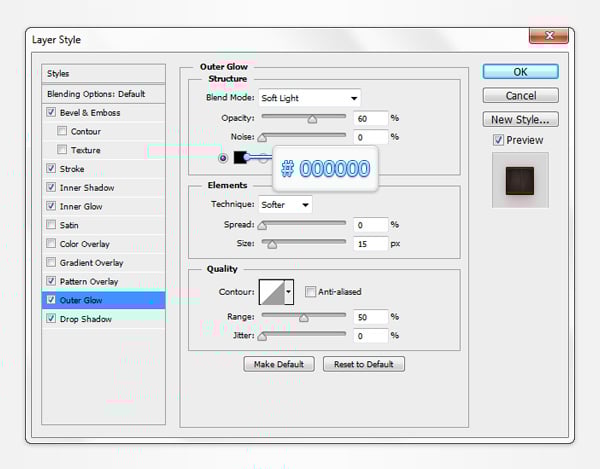Open the black glow color swatch
The height and width of the screenshot is (469, 600).
241,157
